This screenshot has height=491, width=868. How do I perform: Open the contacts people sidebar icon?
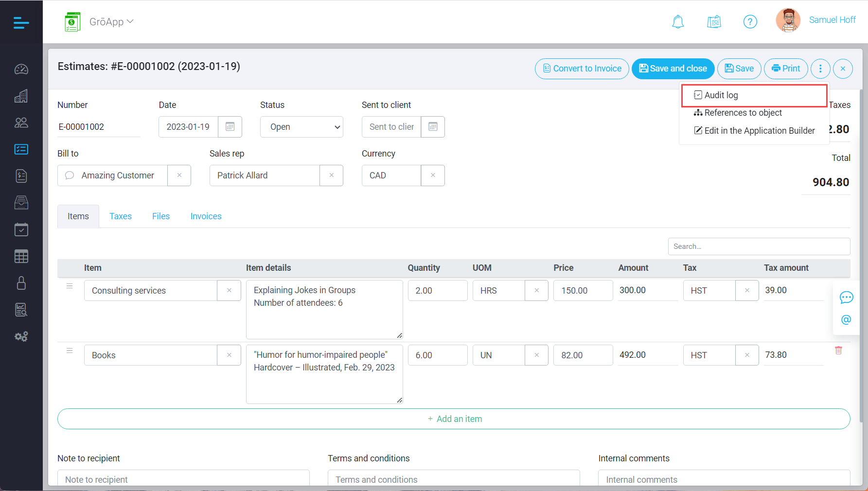21,123
